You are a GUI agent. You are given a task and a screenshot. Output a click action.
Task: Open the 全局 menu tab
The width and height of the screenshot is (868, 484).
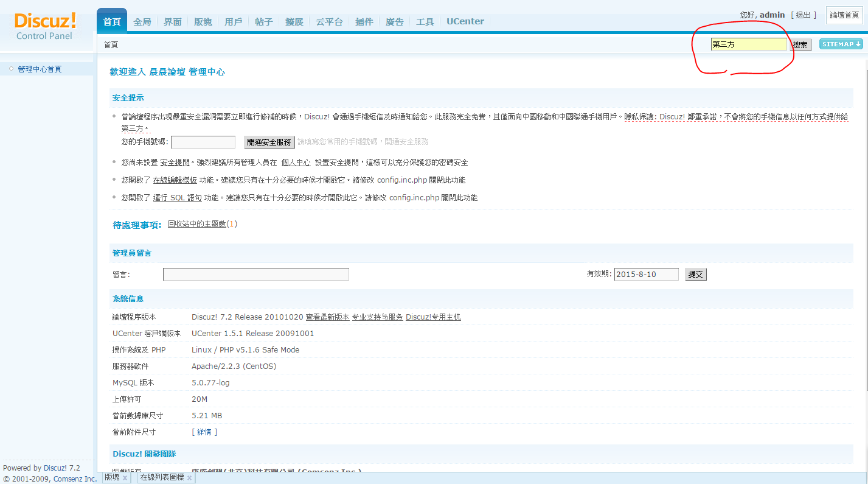(142, 21)
